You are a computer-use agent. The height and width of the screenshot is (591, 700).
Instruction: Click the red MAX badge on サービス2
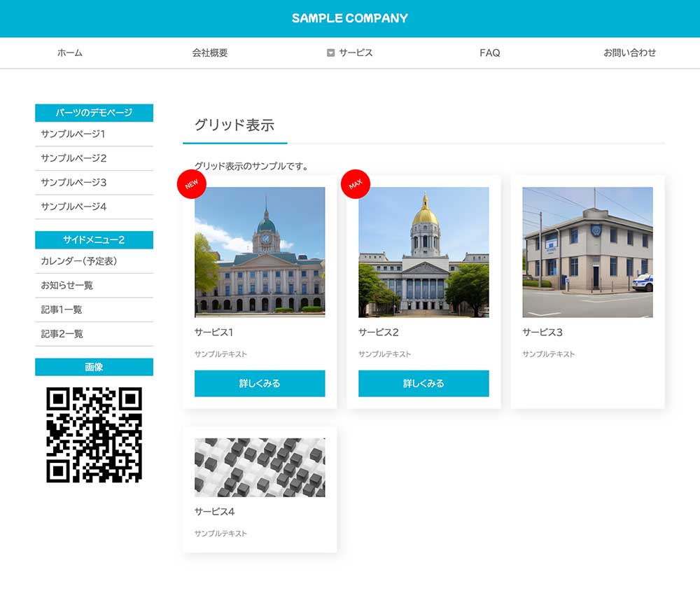(x=356, y=184)
